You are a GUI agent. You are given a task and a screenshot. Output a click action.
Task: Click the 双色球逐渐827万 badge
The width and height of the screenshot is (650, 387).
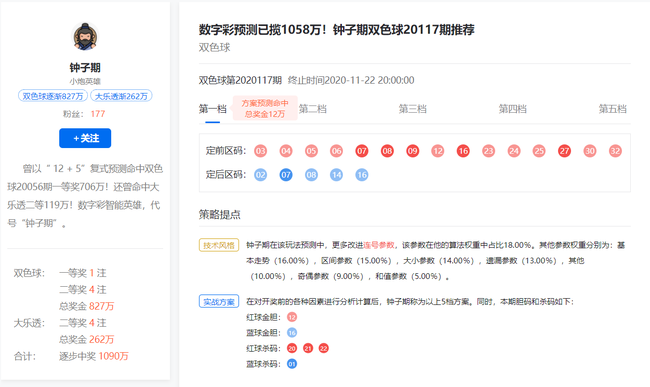click(x=53, y=96)
